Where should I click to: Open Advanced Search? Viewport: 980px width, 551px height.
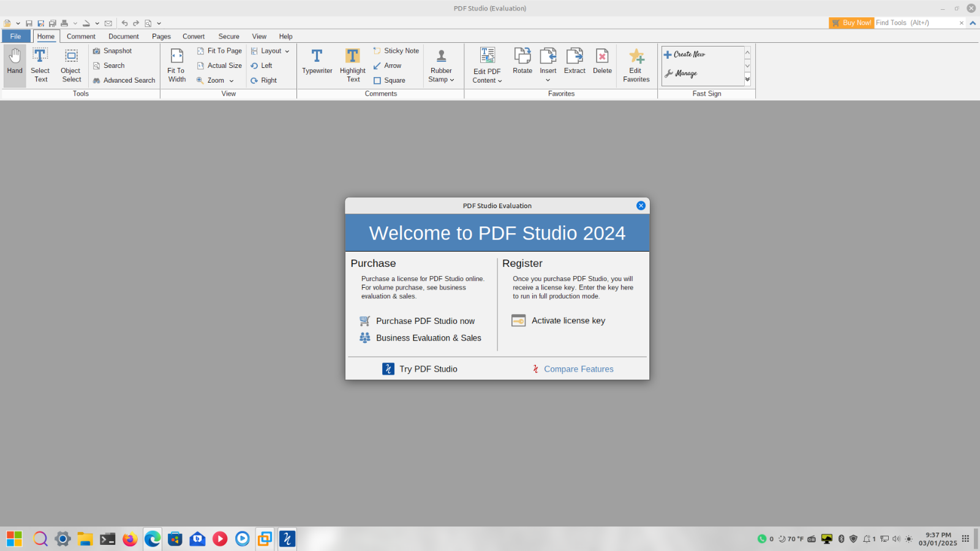coord(124,80)
